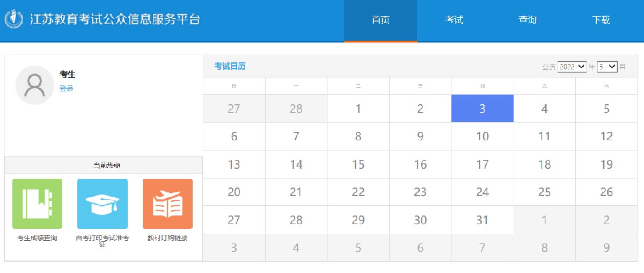The width and height of the screenshot is (644, 273).
Task: Expand the month selector dropdown
Action: click(x=608, y=67)
